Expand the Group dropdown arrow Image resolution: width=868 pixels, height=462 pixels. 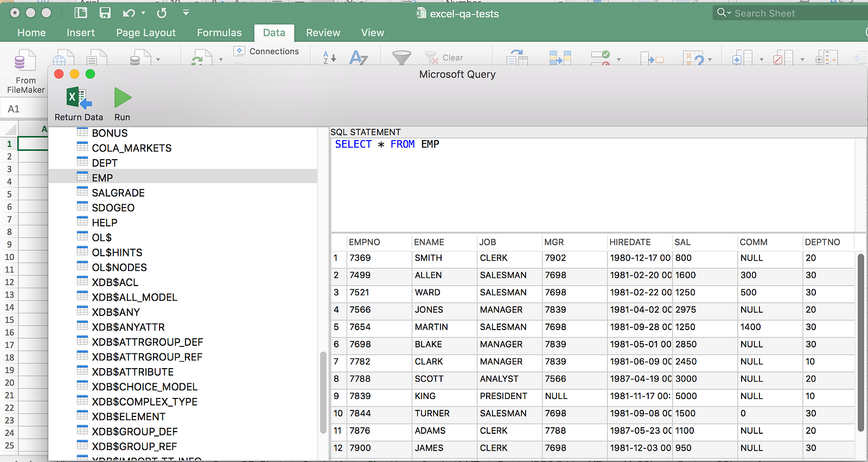point(762,59)
